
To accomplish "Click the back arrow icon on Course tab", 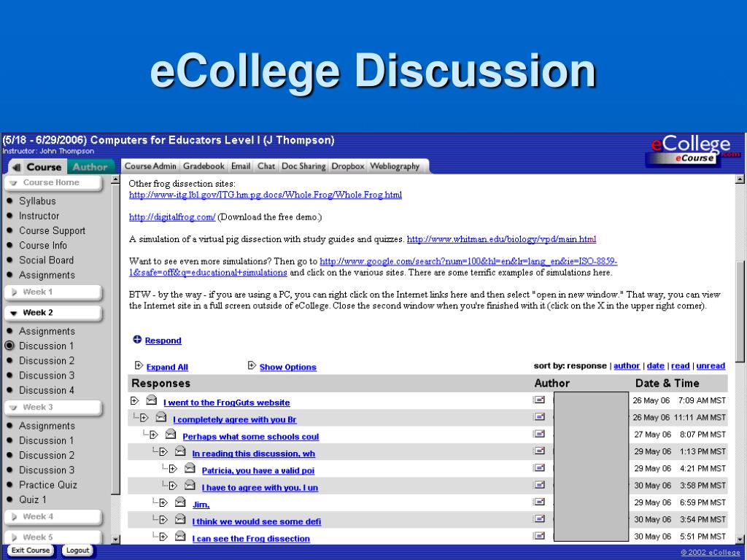I will click(x=17, y=167).
